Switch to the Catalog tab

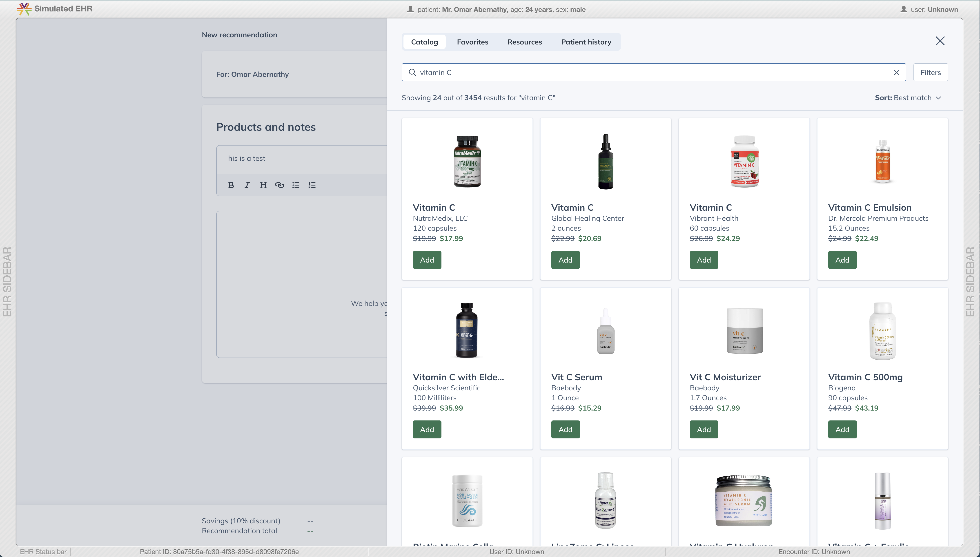[x=424, y=42]
